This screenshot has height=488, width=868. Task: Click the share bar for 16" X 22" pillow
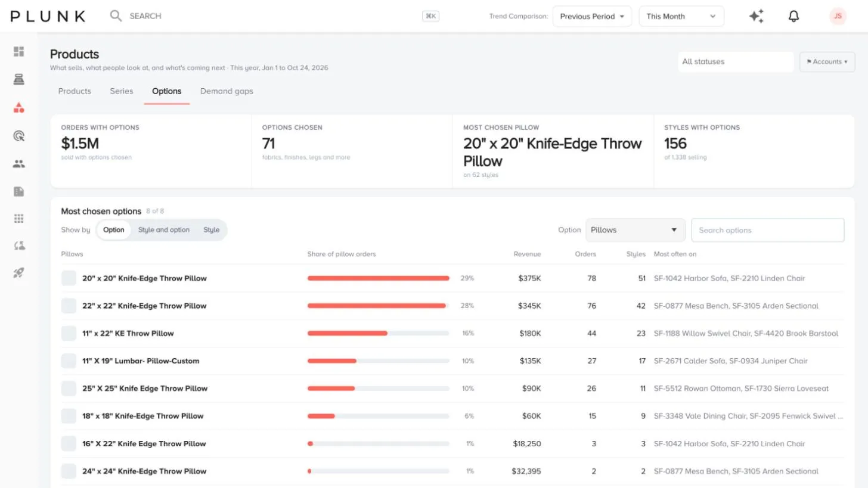pyautogui.click(x=378, y=443)
